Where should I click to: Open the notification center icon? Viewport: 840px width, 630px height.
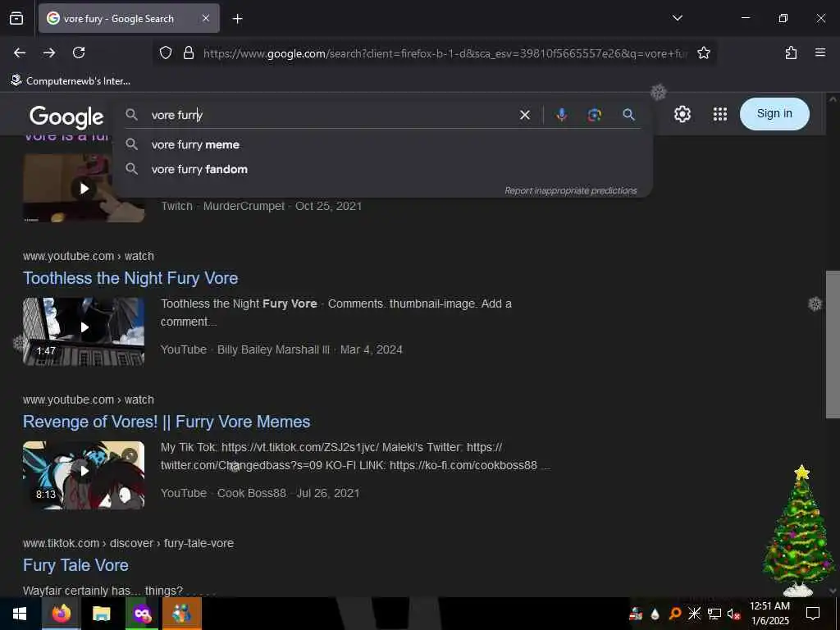point(813,614)
